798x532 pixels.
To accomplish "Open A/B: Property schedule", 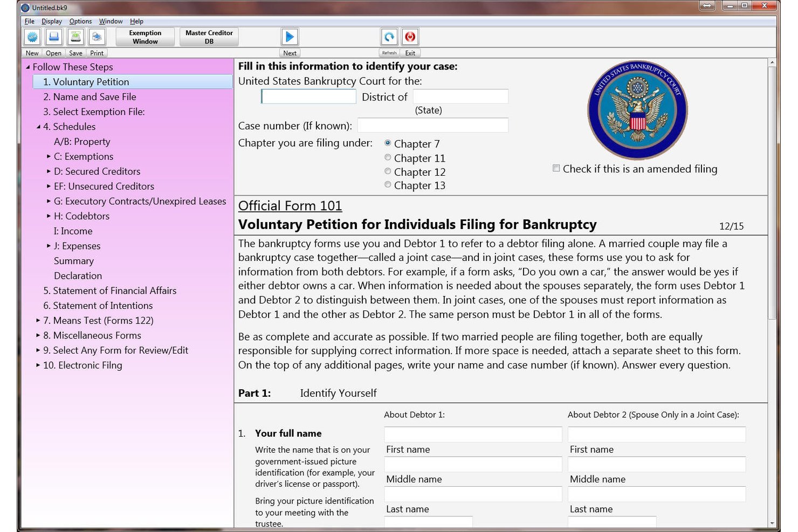I will [x=82, y=142].
